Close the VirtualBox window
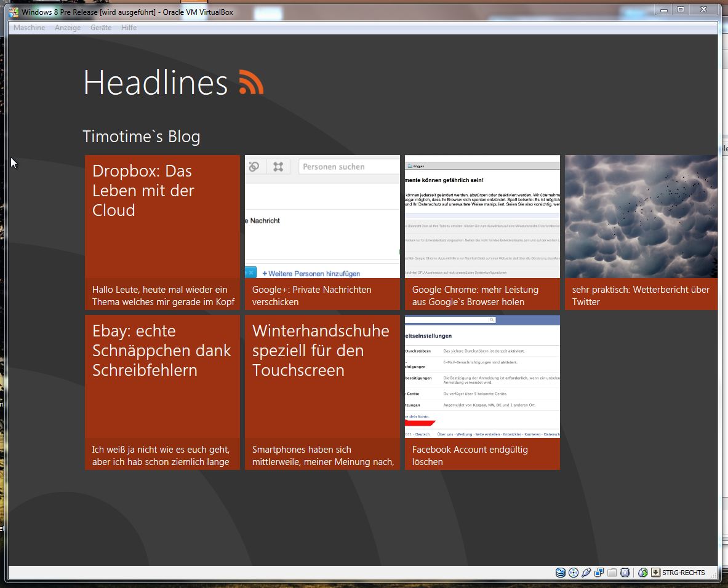Viewport: 728px width, 588px height. (x=704, y=10)
